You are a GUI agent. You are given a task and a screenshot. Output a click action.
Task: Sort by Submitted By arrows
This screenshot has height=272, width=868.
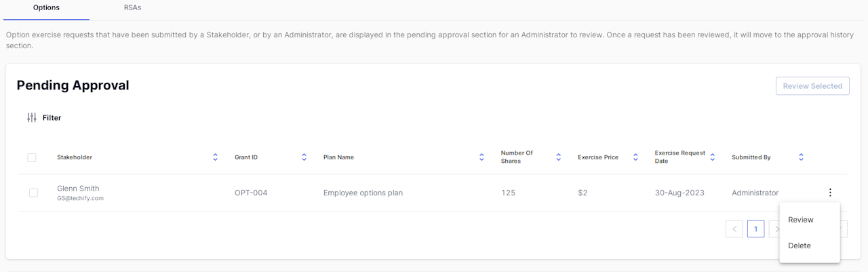801,157
